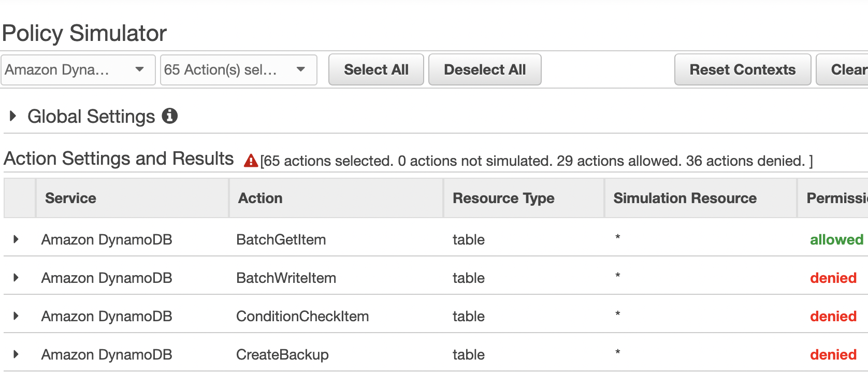The height and width of the screenshot is (372, 868).
Task: Open the 65 Action(s) selected dropdown
Action: click(x=238, y=70)
